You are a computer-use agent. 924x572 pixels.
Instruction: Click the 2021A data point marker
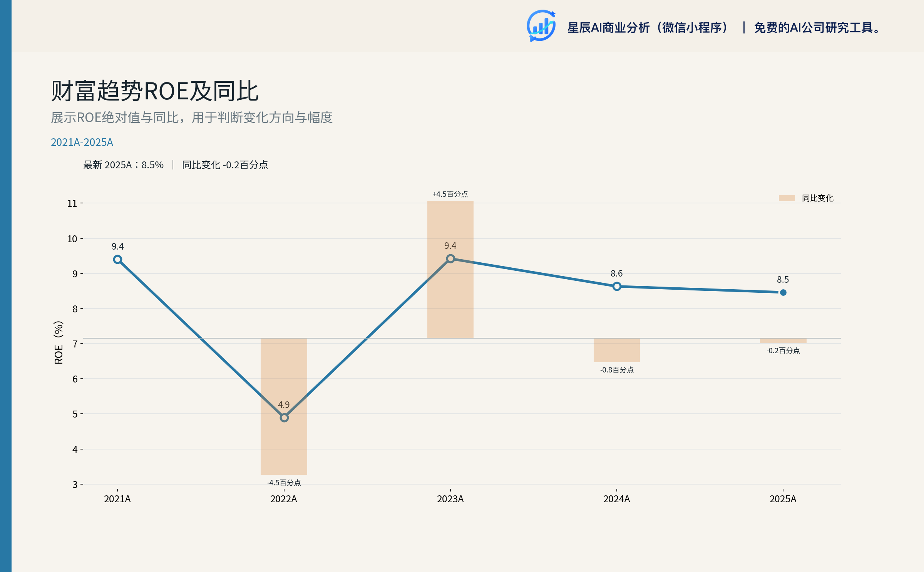tap(118, 260)
